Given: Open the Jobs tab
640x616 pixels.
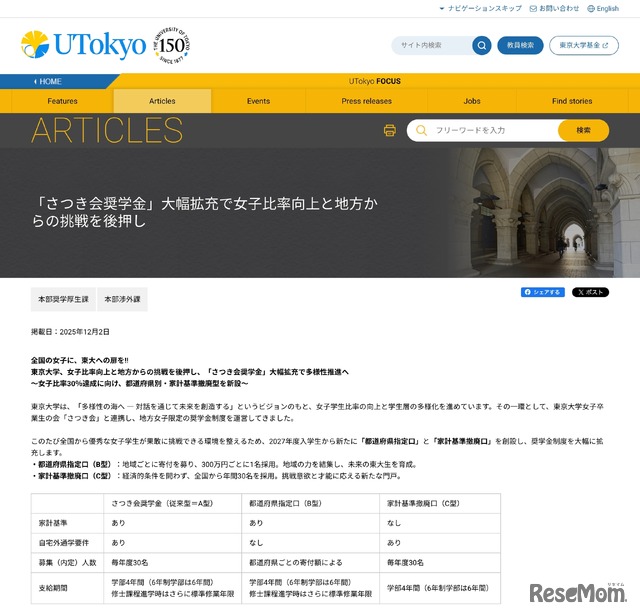Looking at the screenshot, I should pos(472,101).
